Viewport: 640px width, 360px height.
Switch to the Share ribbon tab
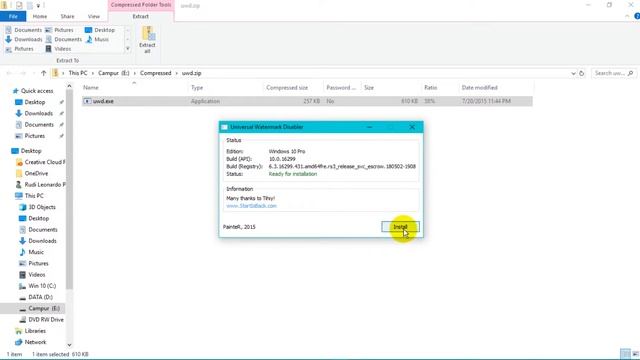[67, 16]
